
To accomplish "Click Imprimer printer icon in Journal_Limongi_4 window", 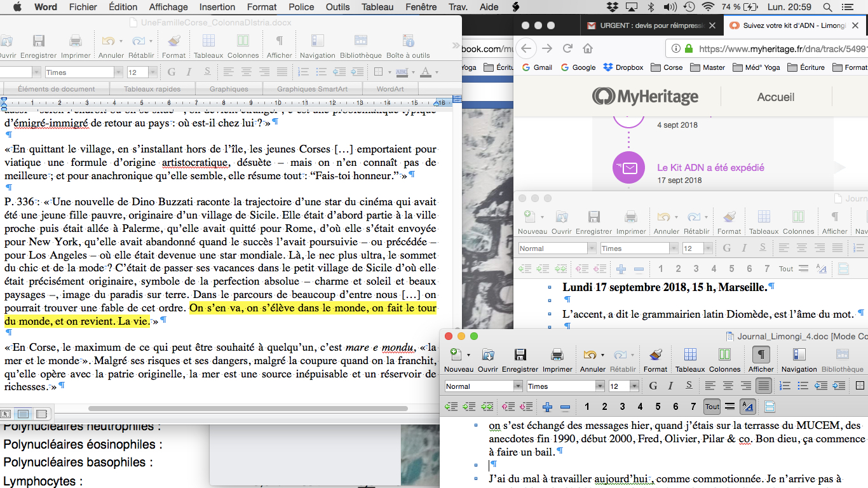I will click(557, 355).
